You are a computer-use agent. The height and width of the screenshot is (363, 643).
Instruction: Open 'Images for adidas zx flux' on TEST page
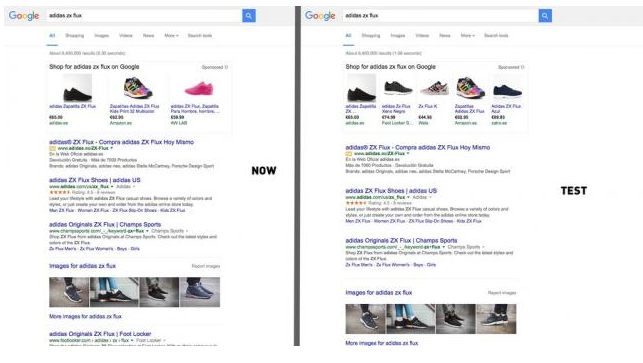click(379, 292)
